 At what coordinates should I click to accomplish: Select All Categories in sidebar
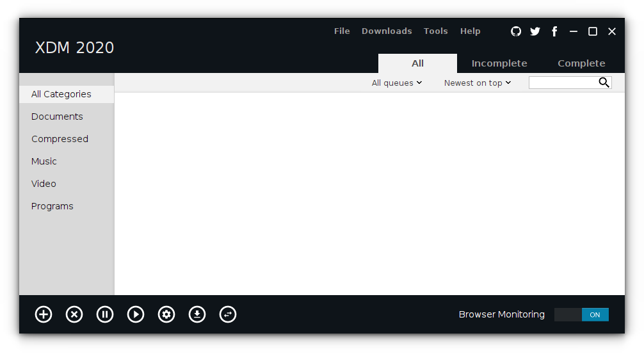point(67,95)
